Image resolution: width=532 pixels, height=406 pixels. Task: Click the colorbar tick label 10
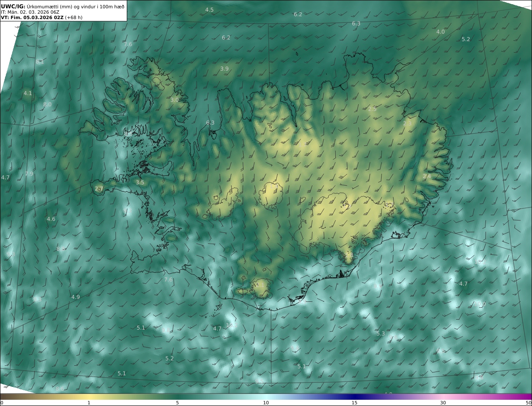pos(266,403)
